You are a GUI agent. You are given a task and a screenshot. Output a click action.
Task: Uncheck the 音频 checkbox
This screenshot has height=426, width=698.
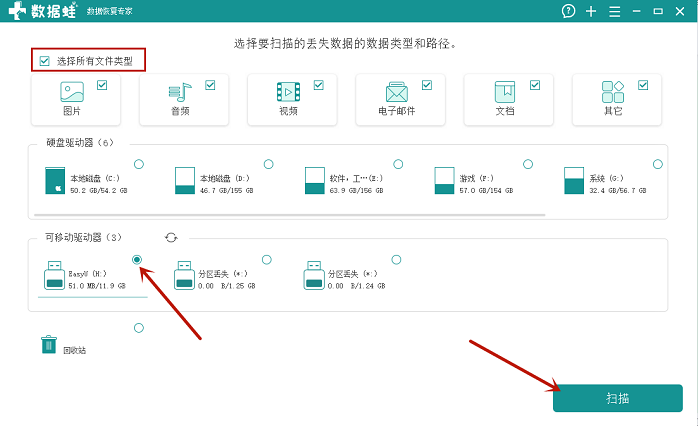click(210, 85)
